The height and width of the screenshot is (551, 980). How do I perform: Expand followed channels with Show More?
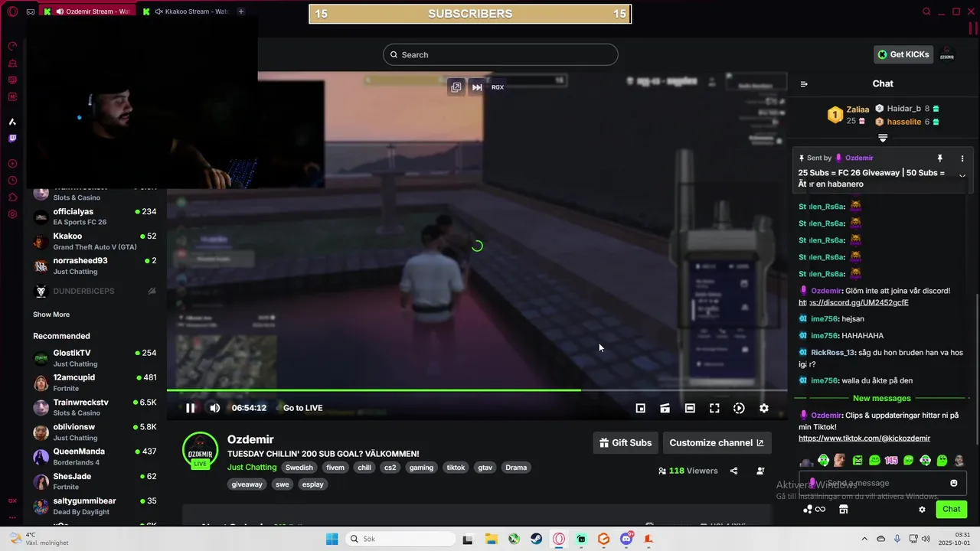point(51,315)
